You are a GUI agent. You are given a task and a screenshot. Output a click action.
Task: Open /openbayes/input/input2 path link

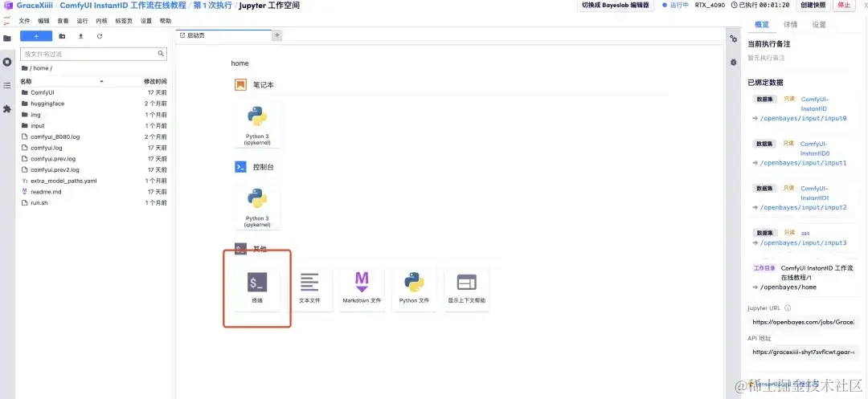click(x=803, y=207)
